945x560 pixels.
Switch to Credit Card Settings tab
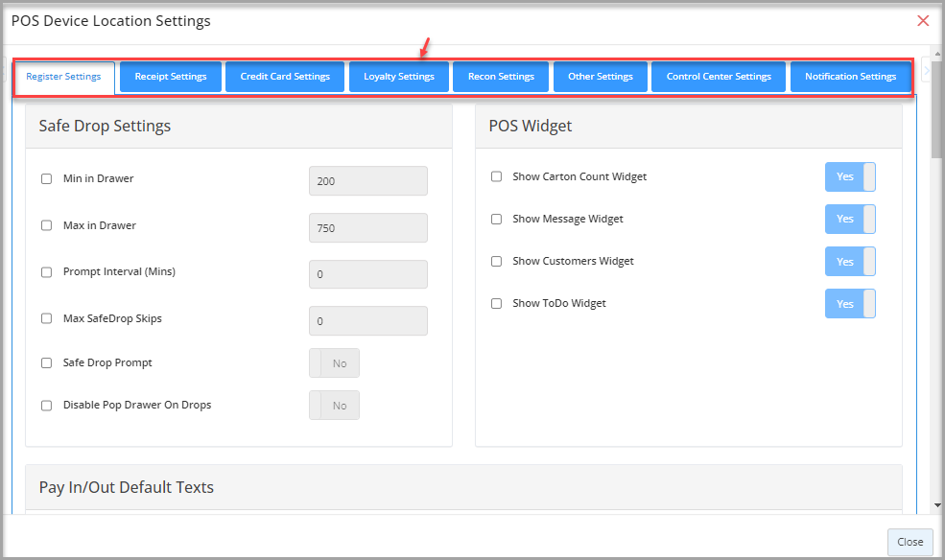[x=285, y=77]
